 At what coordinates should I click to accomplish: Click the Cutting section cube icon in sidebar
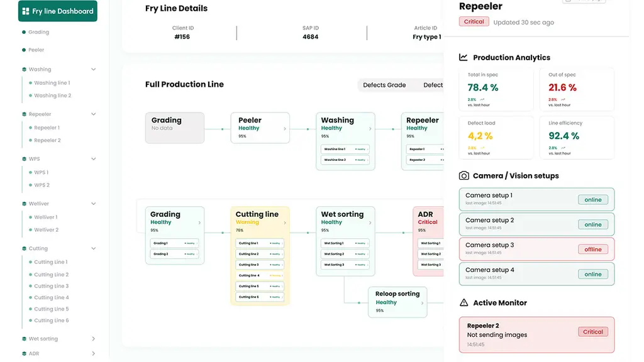tap(24, 248)
